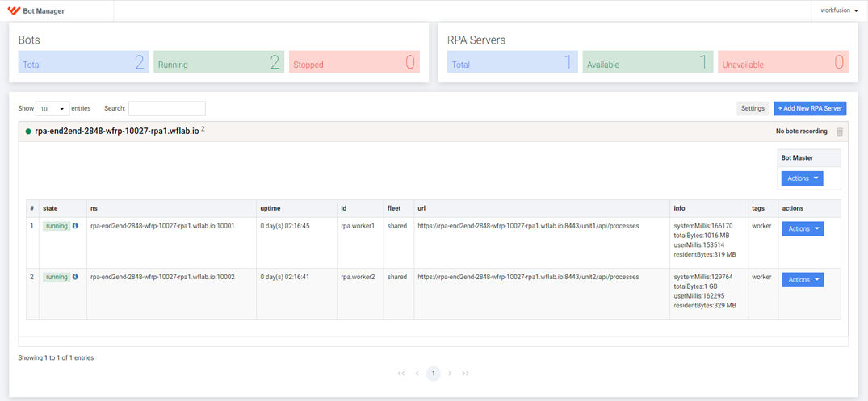
Task: Click 'residentBytes:329 MB' info text
Action: 705,305
